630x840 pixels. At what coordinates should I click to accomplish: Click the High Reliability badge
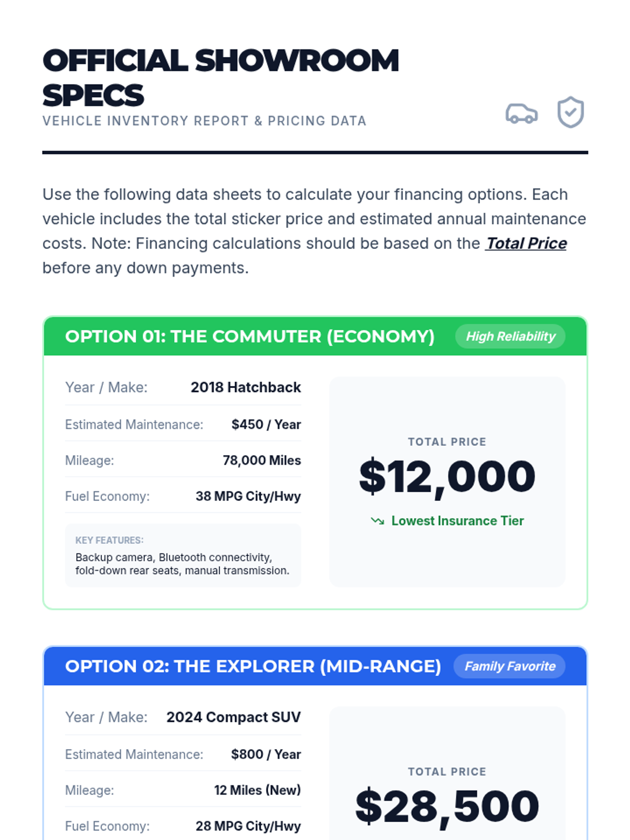tap(510, 336)
